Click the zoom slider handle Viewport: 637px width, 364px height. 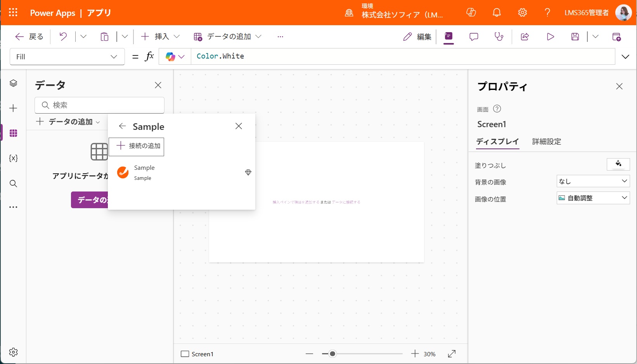pos(332,354)
